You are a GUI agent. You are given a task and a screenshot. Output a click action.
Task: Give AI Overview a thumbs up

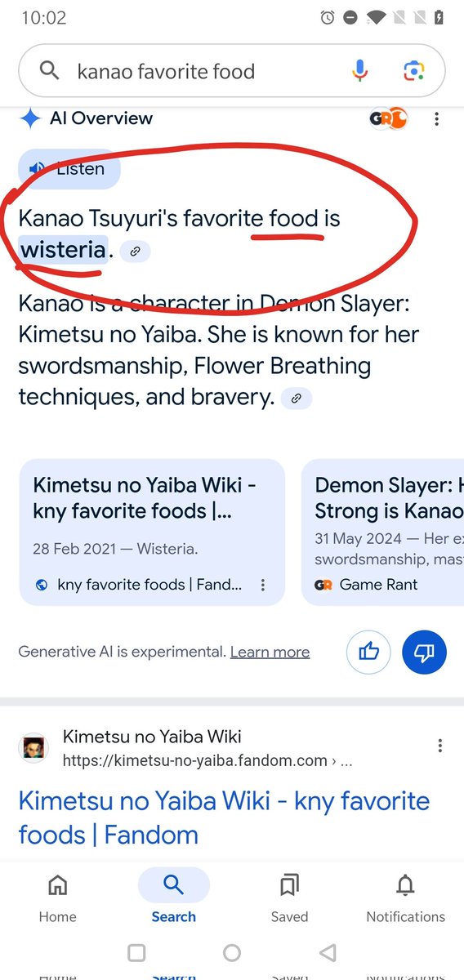[369, 651]
